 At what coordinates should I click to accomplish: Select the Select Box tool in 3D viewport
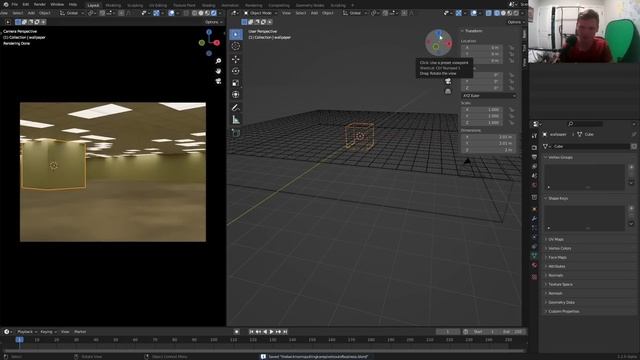(236, 34)
